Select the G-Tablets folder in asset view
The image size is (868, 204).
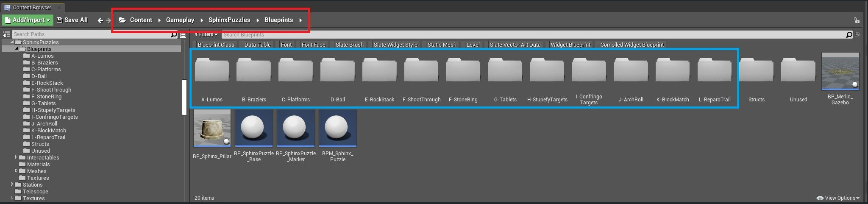pyautogui.click(x=505, y=70)
